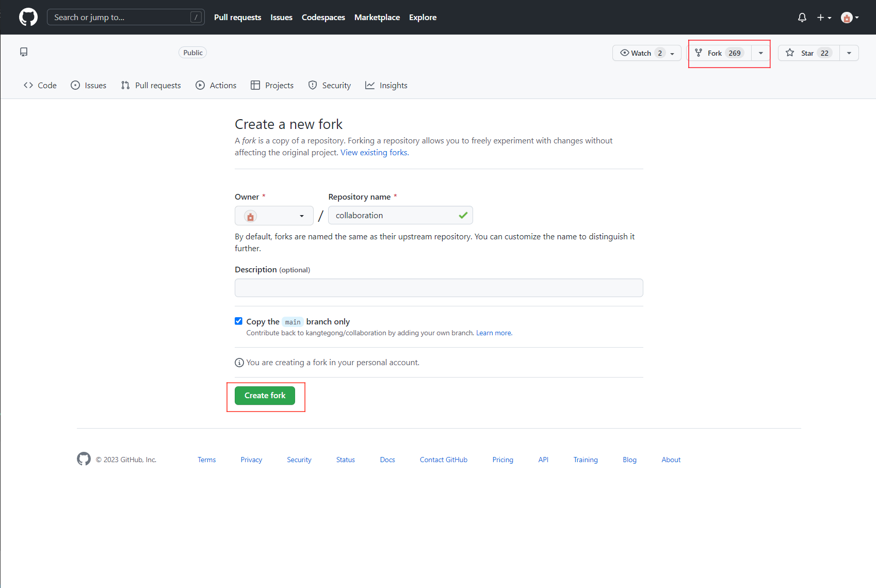Click Issues in top navigation
This screenshot has height=588, width=876.
(282, 17)
